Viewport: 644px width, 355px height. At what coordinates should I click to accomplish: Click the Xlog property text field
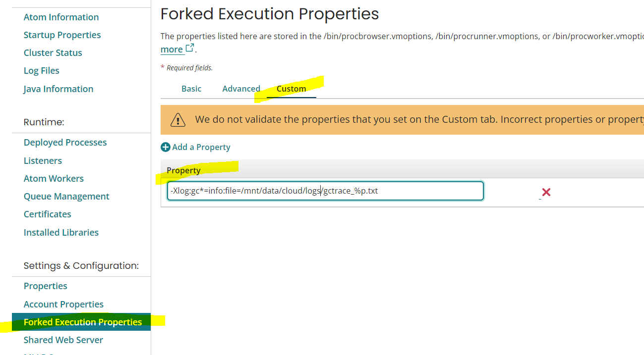325,191
